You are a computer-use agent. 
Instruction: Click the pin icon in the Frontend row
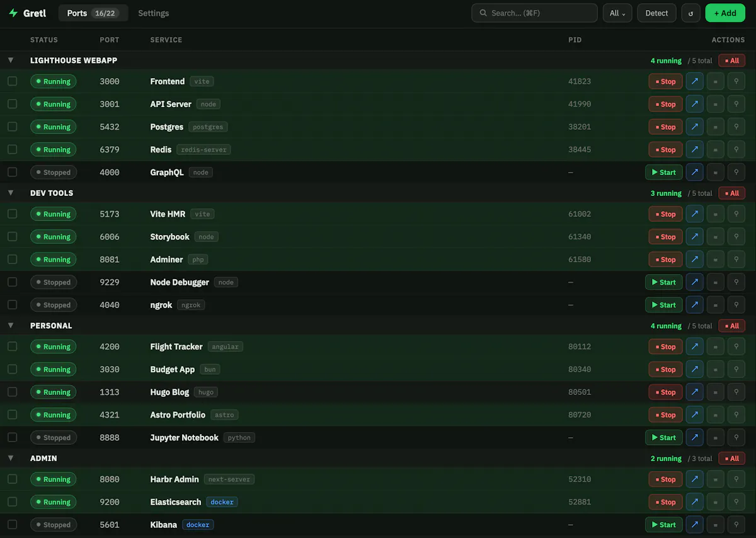(x=736, y=81)
